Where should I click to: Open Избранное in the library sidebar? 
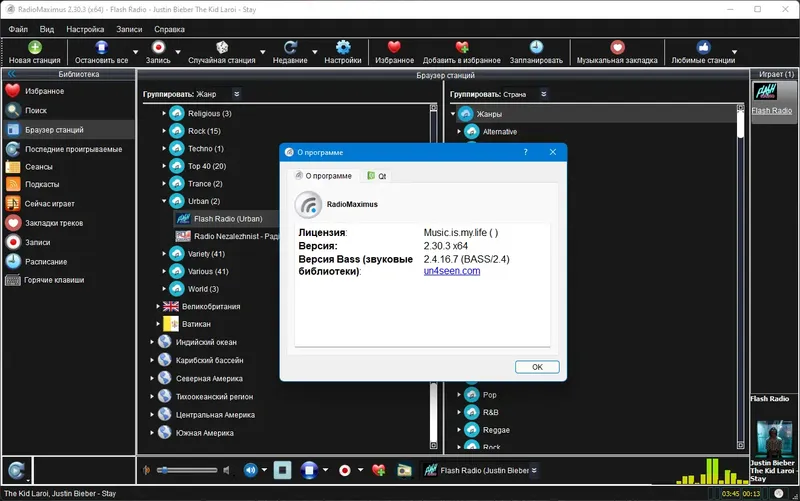click(x=69, y=91)
